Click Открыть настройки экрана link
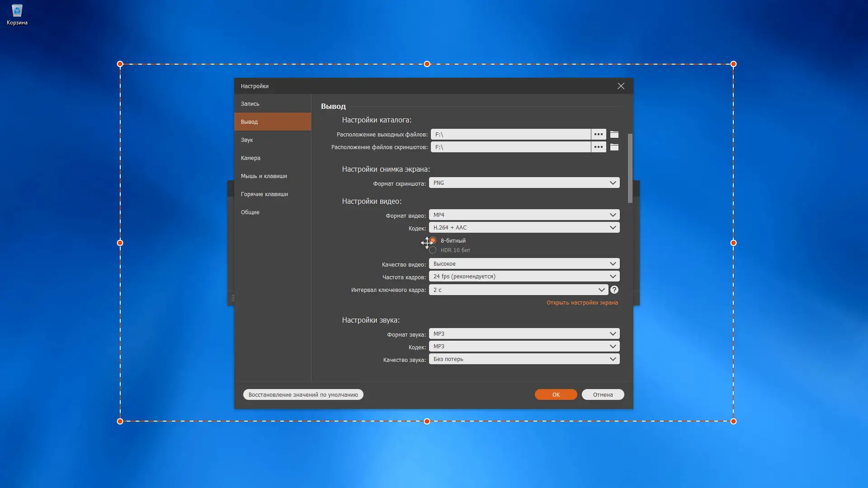Screen dimensions: 868x488 coord(582,303)
